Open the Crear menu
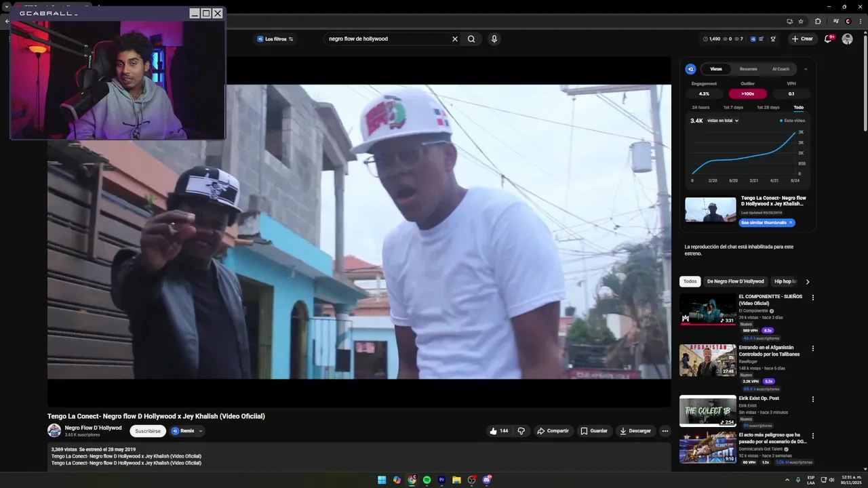This screenshot has height=488, width=868. pos(802,39)
